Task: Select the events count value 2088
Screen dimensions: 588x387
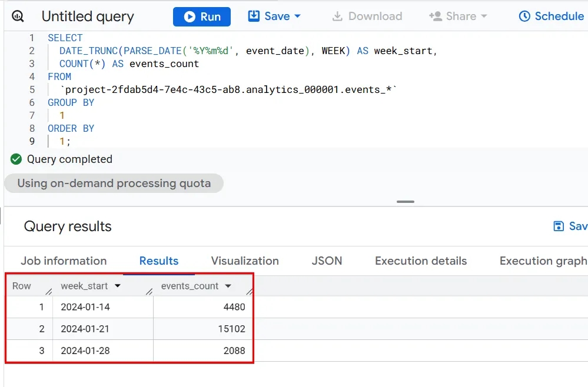Action: 234,351
